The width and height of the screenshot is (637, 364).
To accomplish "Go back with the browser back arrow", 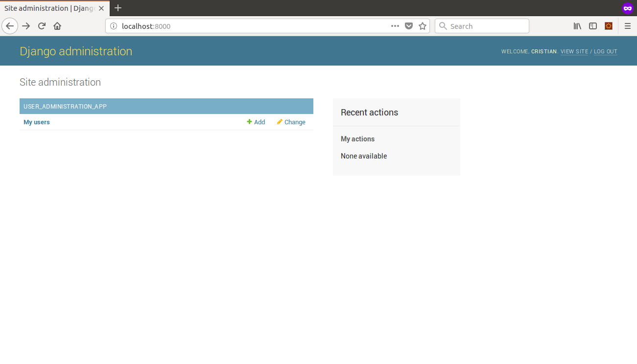I will tap(10, 26).
